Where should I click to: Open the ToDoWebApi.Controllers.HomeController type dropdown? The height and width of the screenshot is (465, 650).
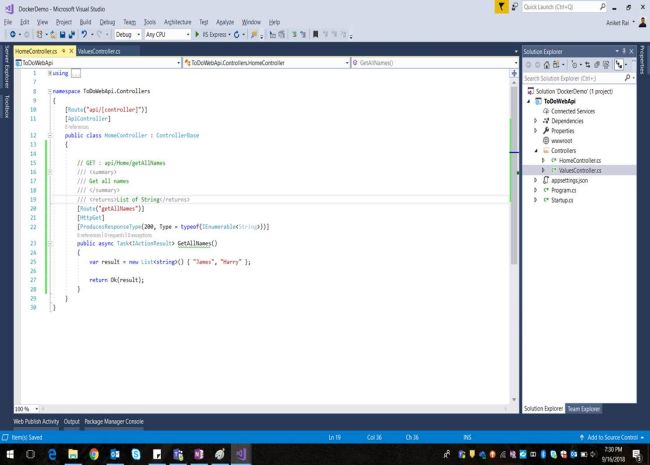(267, 63)
